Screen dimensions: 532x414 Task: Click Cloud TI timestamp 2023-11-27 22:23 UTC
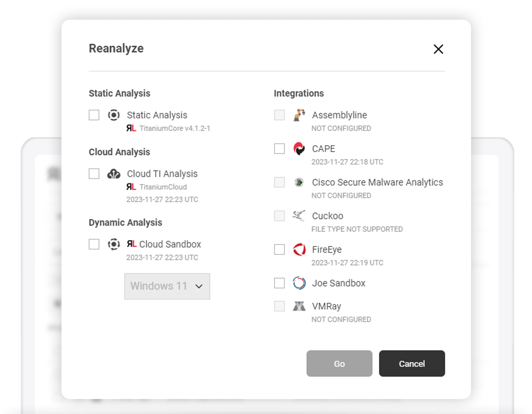(x=162, y=200)
